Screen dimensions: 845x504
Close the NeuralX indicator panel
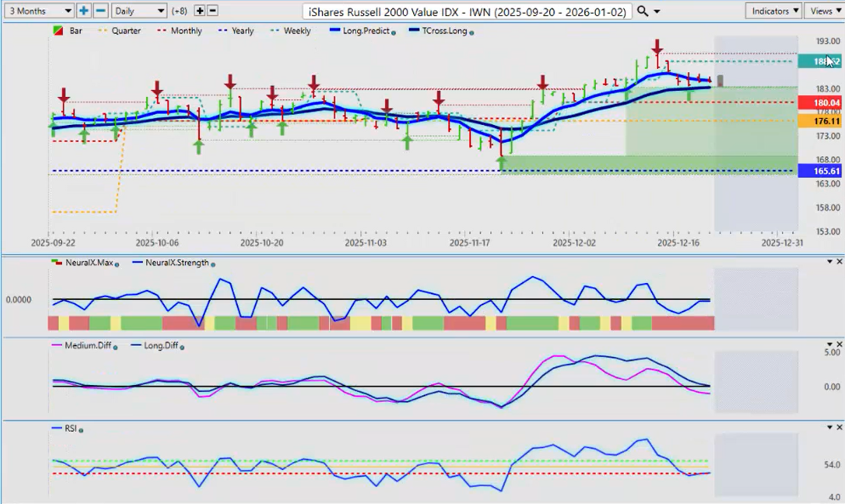(839, 262)
